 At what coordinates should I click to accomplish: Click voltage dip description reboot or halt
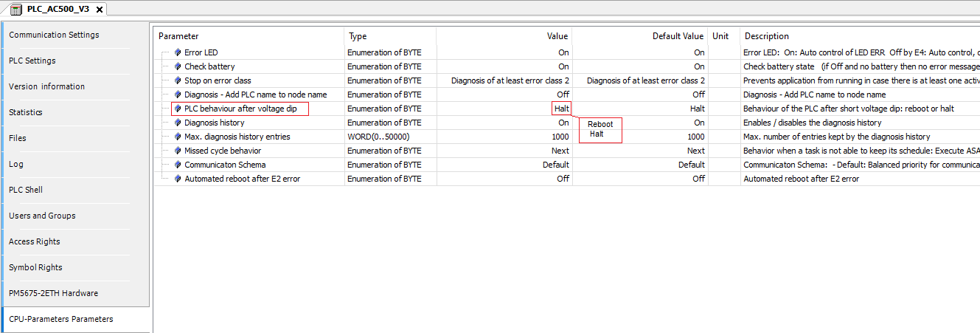pyautogui.click(x=849, y=109)
